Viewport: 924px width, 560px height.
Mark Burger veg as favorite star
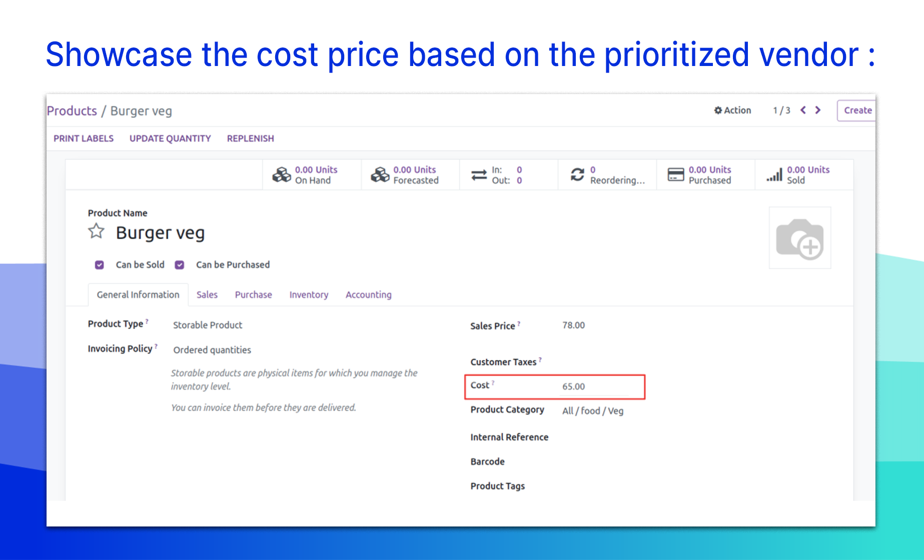coord(96,231)
